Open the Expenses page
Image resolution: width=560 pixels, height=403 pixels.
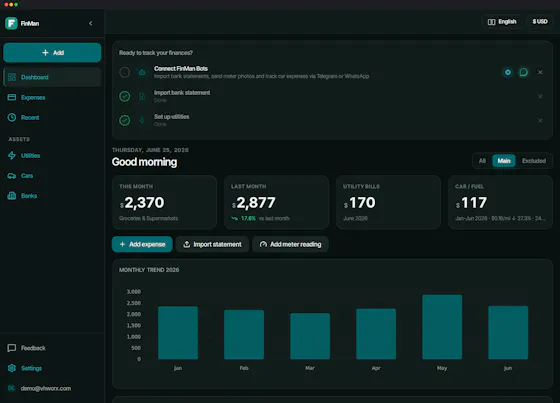(52, 97)
